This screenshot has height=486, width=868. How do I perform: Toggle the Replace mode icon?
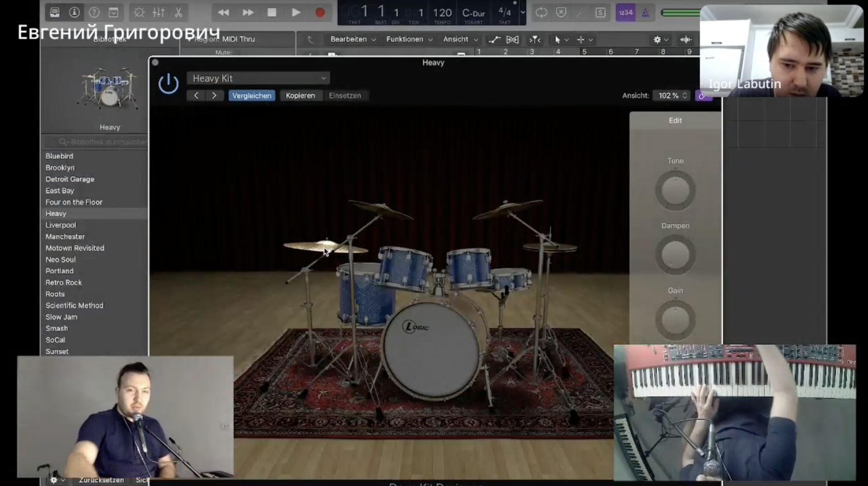tap(561, 12)
